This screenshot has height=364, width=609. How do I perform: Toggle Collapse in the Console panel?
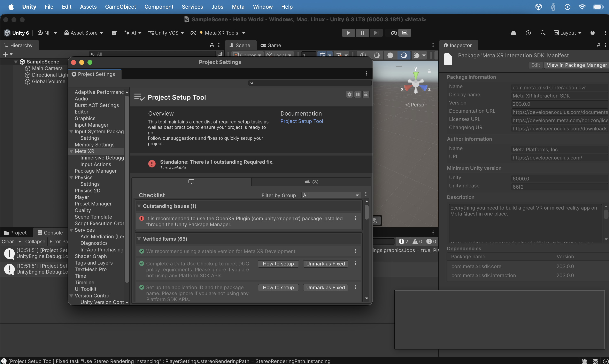coord(35,242)
